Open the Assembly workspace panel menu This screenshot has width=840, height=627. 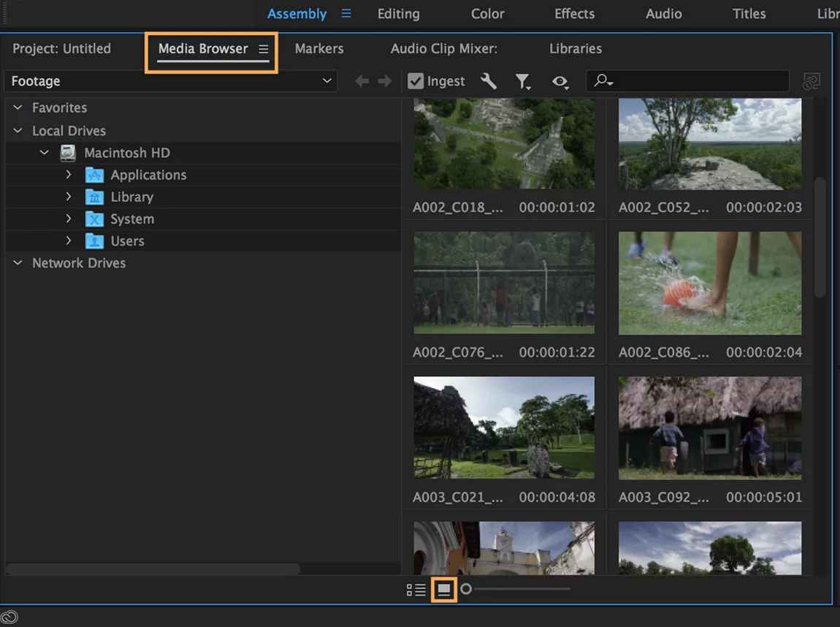click(345, 13)
